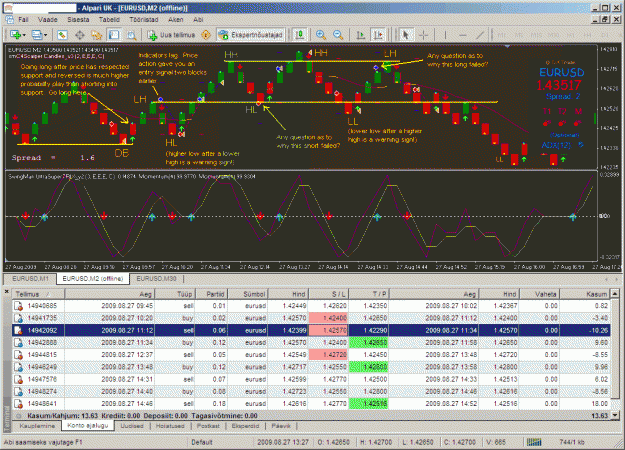625x450 pixels.
Task: Open the 'Vaade' menu
Action: coord(48,20)
